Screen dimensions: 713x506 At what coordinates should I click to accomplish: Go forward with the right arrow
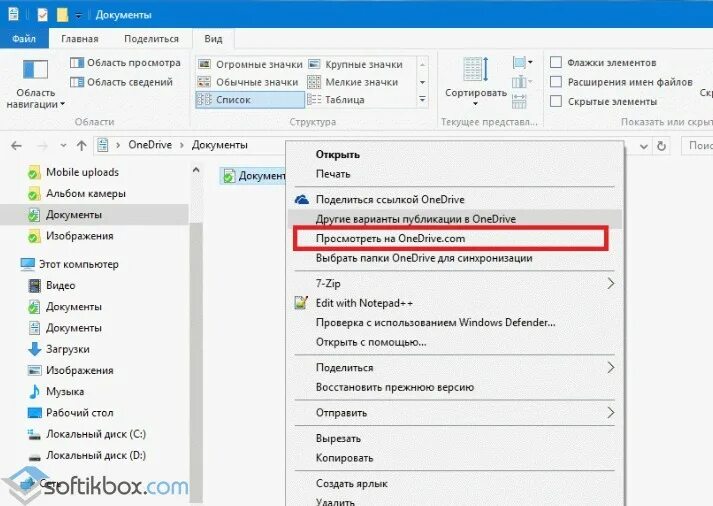(42, 145)
